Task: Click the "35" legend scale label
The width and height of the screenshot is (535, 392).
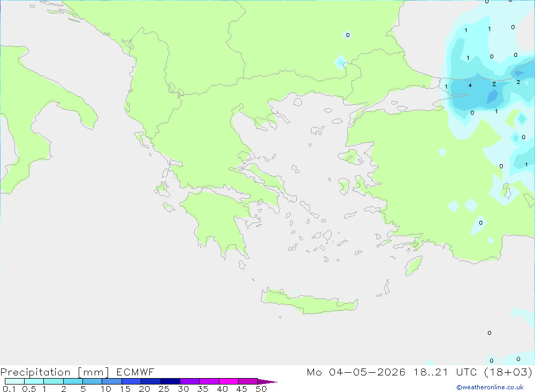Action: (x=203, y=389)
